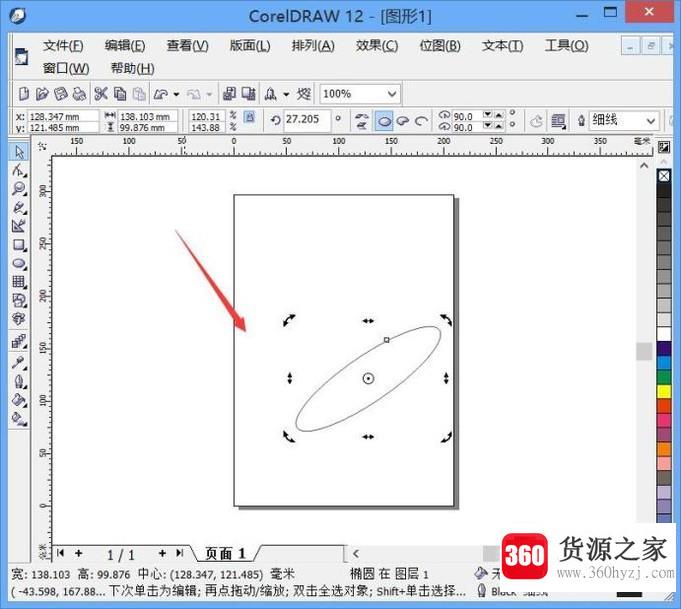The image size is (681, 609).
Task: Click the Undo arrow icon
Action: point(161,94)
